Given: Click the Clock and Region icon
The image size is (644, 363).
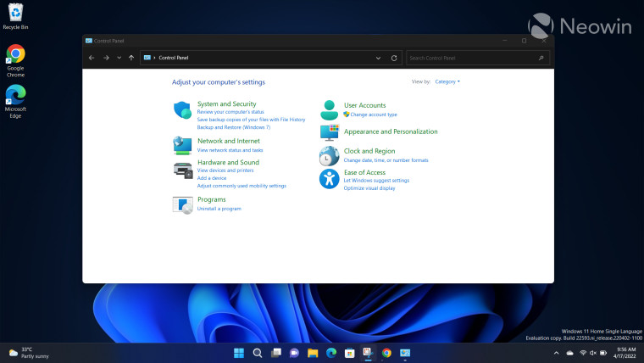Looking at the screenshot, I should coord(329,155).
